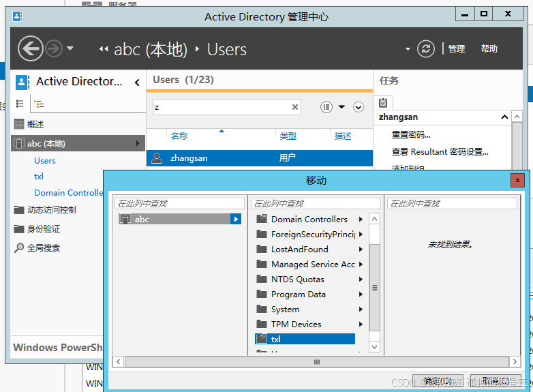Click the Users breadcrumb
This screenshot has width=533, height=392.
[x=227, y=50]
